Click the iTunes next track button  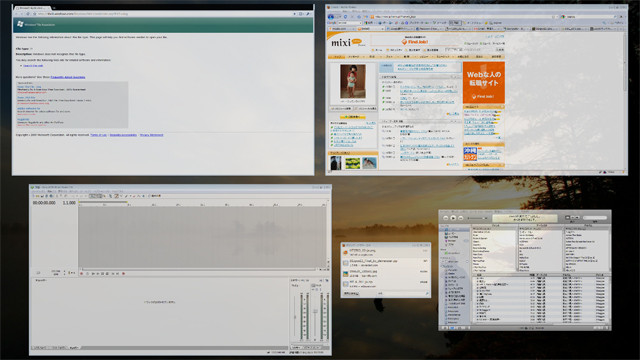(x=460, y=218)
